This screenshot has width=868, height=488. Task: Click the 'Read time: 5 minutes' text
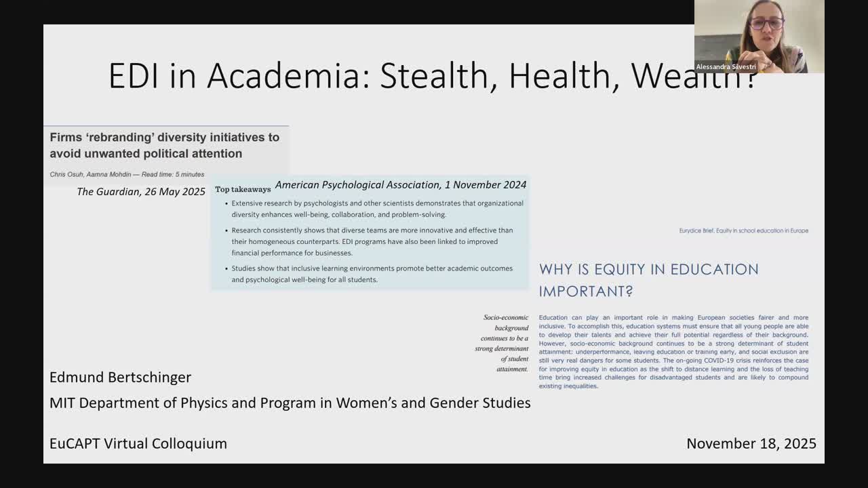[x=173, y=174]
